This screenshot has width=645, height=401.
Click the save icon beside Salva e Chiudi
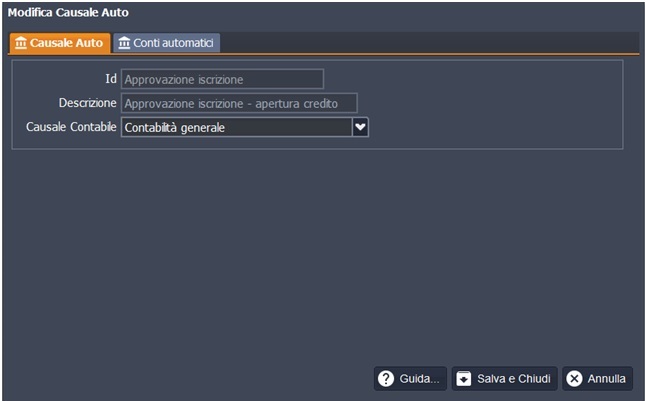(x=463, y=379)
